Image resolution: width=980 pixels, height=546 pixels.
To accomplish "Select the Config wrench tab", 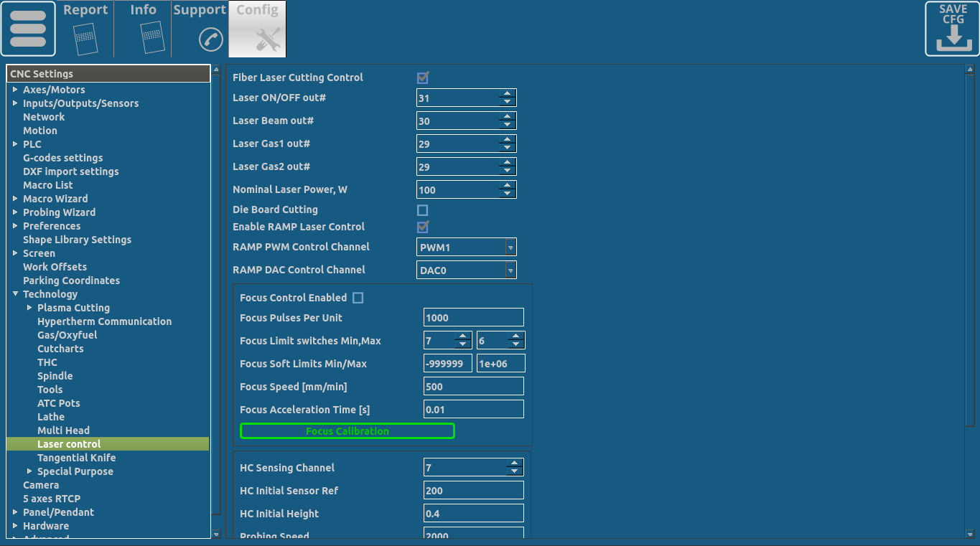I will (267, 39).
